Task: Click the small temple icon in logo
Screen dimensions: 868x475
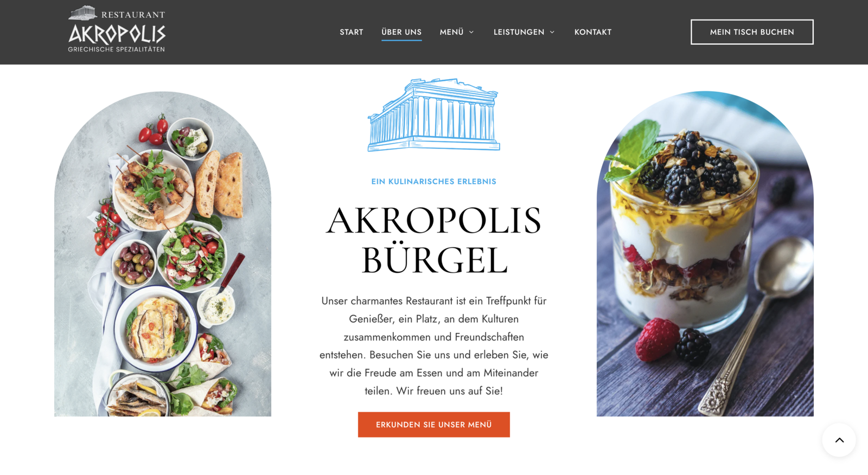Action: (x=82, y=12)
